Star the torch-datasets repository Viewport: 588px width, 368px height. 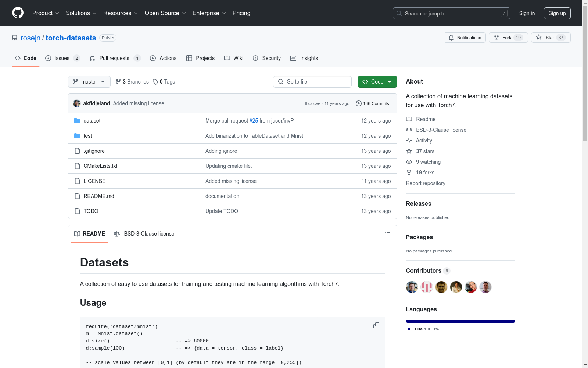coord(551,38)
